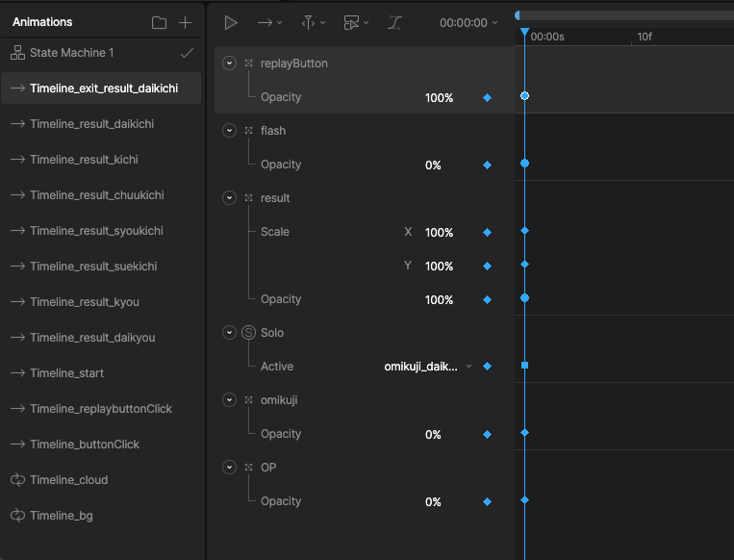This screenshot has height=560, width=734.
Task: Add a new animation with plus icon
Action: [186, 22]
